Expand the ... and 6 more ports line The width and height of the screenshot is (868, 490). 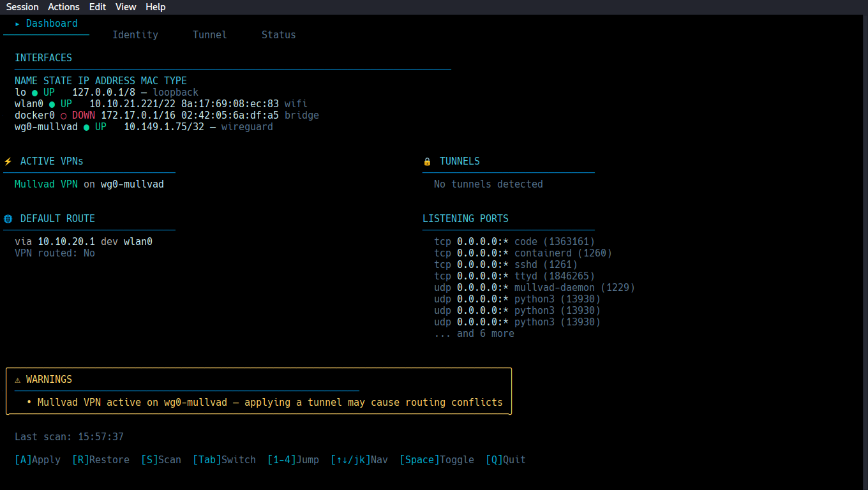[x=474, y=334]
